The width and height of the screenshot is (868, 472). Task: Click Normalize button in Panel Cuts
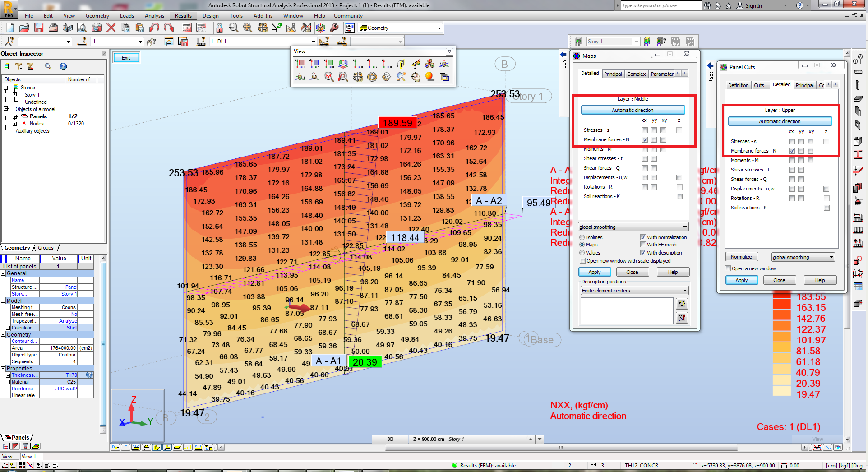(x=741, y=257)
